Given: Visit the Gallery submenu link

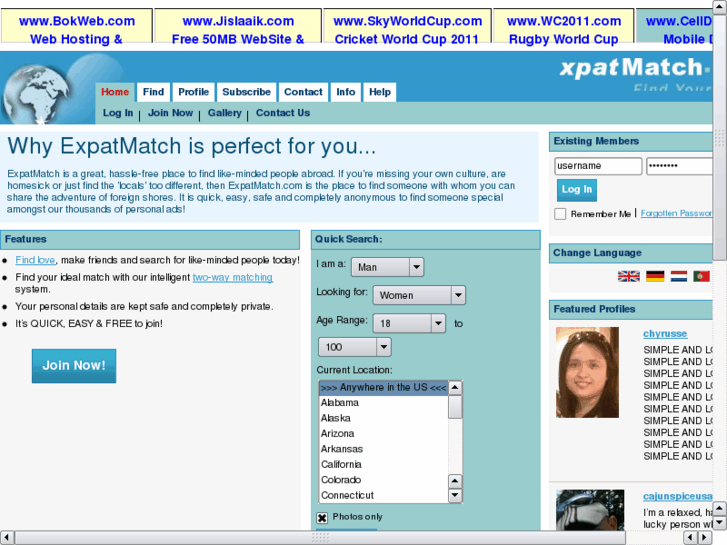Looking at the screenshot, I should click(224, 113).
